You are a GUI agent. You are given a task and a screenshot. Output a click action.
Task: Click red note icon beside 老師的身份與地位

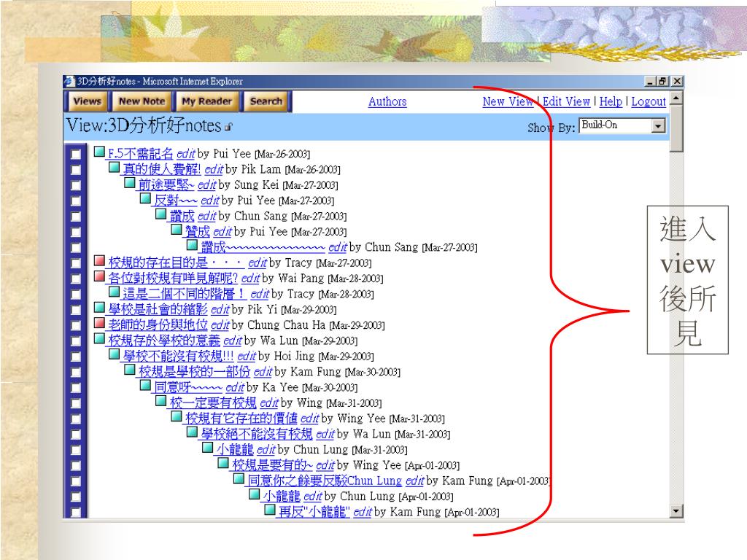click(x=99, y=323)
